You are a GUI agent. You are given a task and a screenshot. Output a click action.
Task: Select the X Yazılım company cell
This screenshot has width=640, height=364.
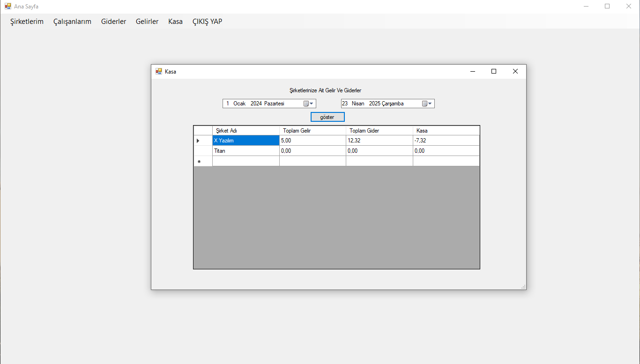[x=246, y=141]
